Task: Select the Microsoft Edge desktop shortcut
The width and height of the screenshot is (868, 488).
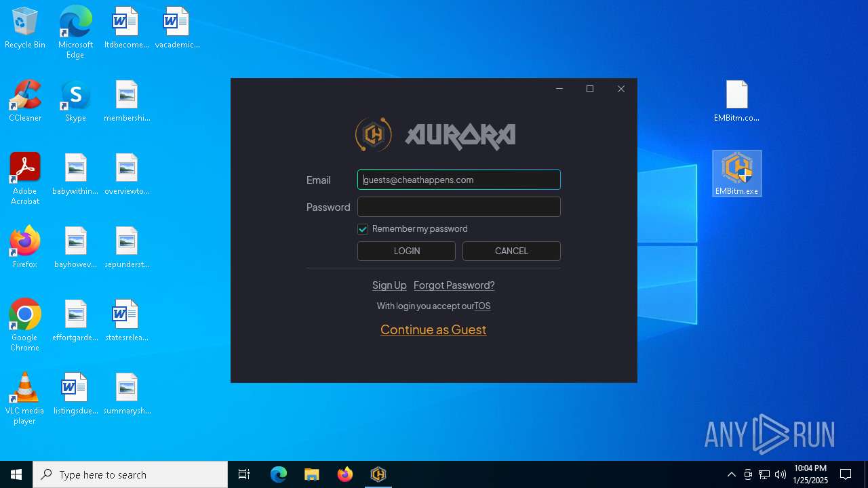Action: (x=75, y=32)
